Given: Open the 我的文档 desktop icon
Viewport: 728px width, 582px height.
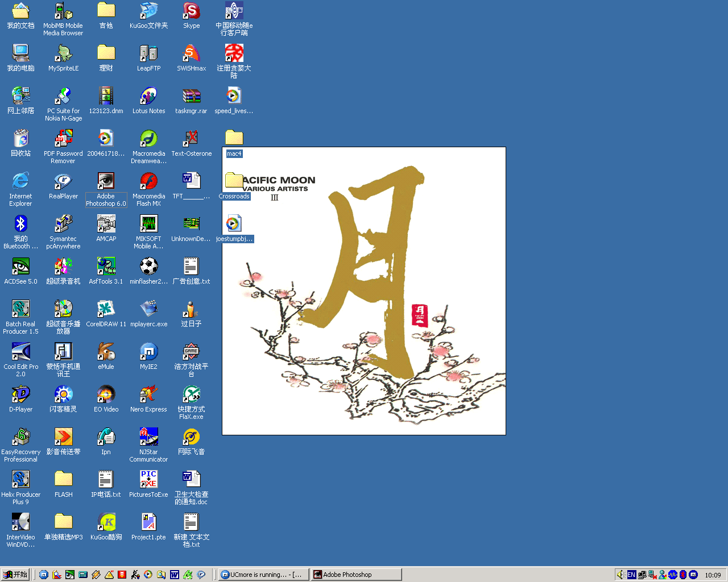Looking at the screenshot, I should pyautogui.click(x=20, y=15).
